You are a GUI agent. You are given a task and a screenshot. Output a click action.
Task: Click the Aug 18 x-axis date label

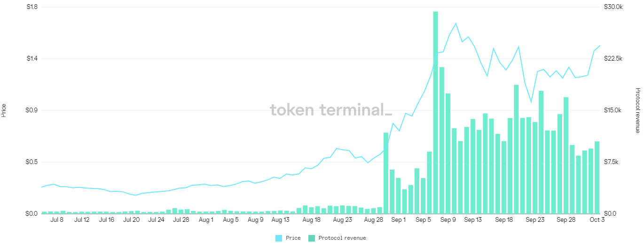tap(312, 219)
